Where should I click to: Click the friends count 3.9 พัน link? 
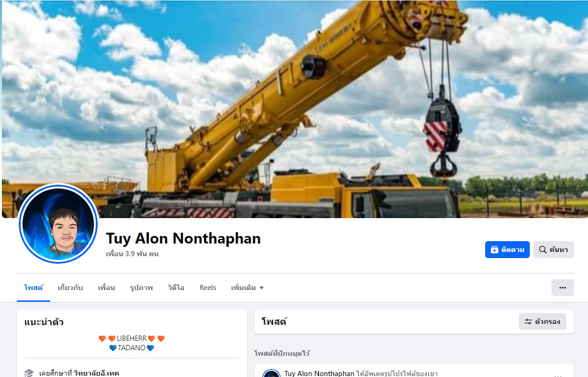[x=132, y=254]
